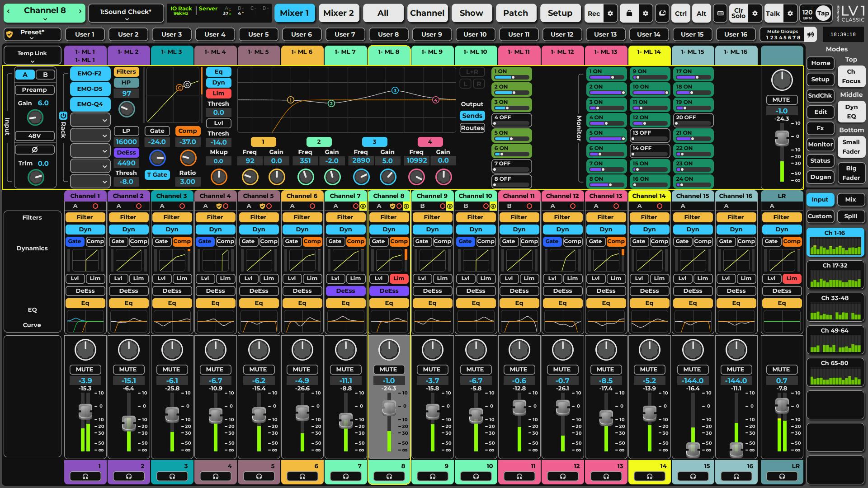This screenshot has width=868, height=488.
Task: Click Channel 10 yellow link icon
Action: 493,206
